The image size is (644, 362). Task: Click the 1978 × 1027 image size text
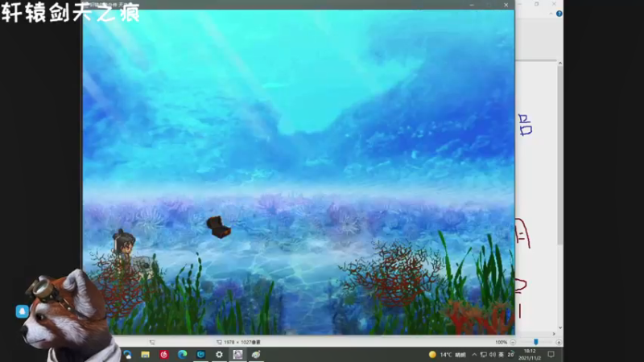pos(242,343)
